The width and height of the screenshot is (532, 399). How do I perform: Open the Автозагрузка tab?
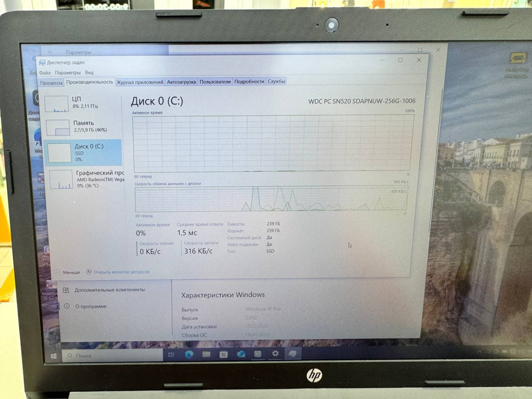coord(181,81)
